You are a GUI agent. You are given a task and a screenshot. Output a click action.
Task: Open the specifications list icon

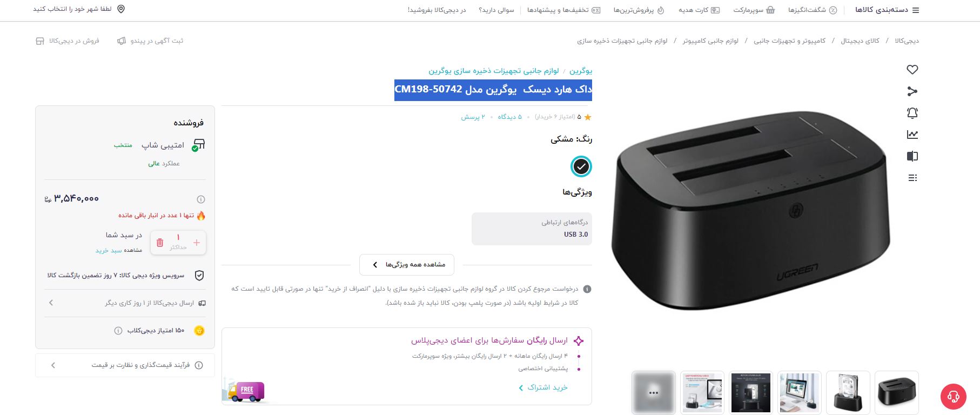tap(912, 178)
